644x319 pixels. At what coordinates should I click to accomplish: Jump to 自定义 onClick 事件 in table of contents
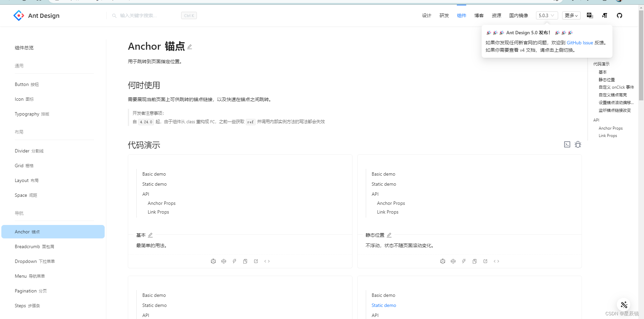(x=616, y=87)
